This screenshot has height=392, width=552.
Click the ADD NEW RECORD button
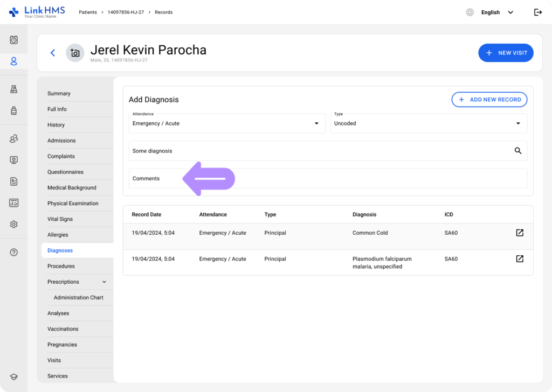(x=489, y=99)
